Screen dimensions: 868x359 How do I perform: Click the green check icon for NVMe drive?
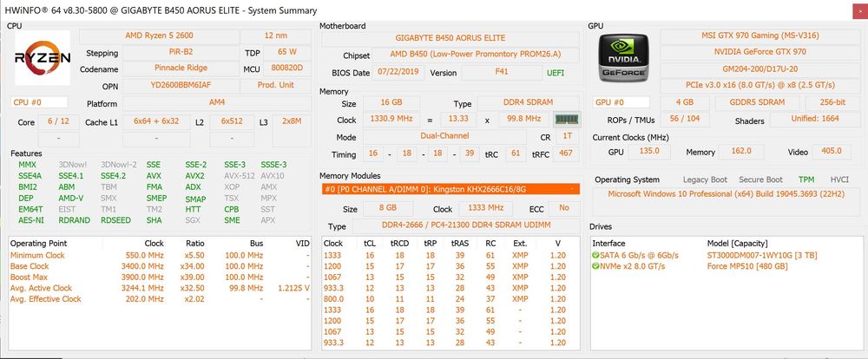tap(595, 266)
